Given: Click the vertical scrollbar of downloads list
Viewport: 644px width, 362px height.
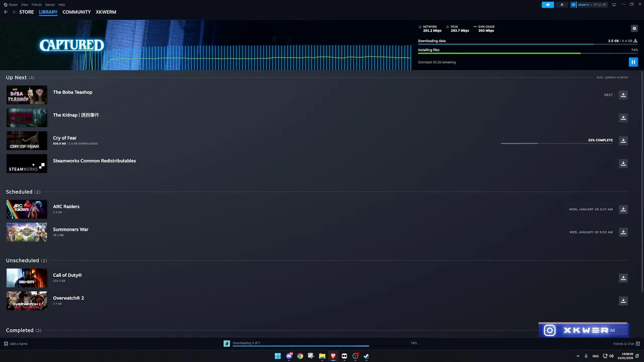Looking at the screenshot, I should (x=642, y=181).
